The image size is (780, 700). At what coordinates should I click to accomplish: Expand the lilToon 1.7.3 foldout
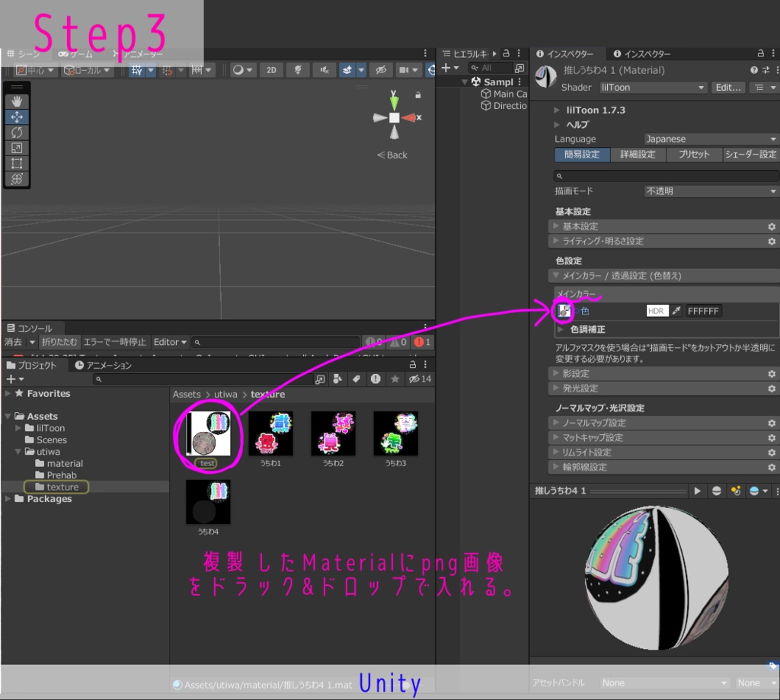557,110
